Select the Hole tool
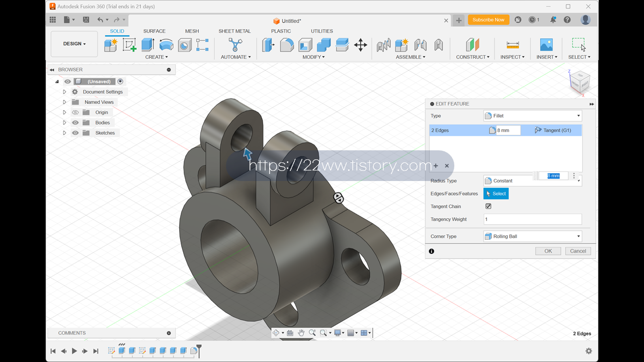This screenshot has height=362, width=644. [185, 45]
